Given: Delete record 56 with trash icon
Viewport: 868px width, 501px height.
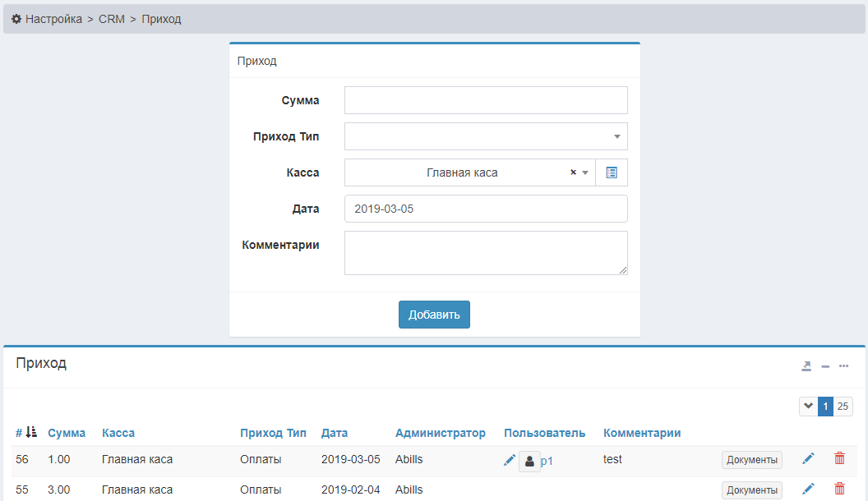Looking at the screenshot, I should [x=839, y=459].
